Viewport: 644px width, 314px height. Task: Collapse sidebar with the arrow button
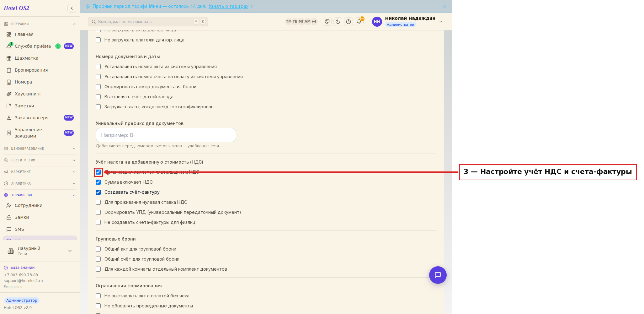tap(72, 8)
